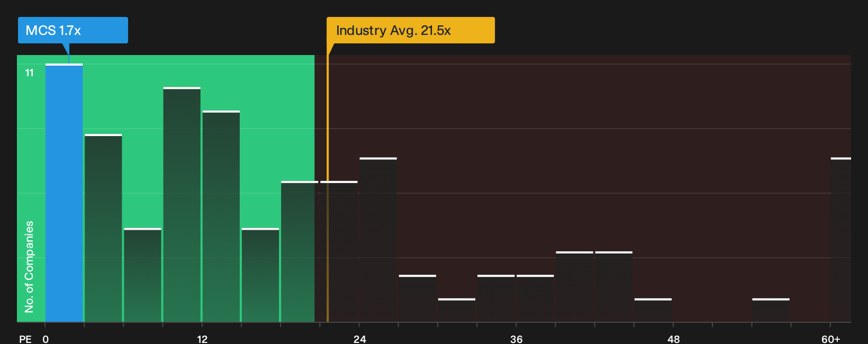The height and width of the screenshot is (344, 868).
Task: Select the bar for PE 18 to 21
Action: [300, 251]
